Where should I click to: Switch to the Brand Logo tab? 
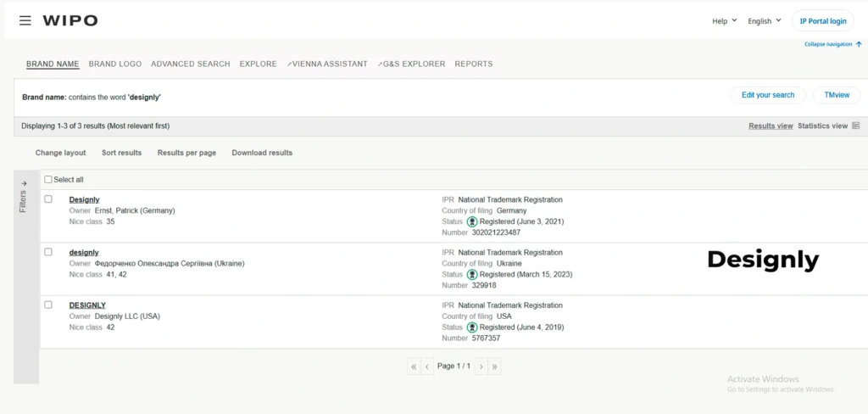(x=115, y=64)
